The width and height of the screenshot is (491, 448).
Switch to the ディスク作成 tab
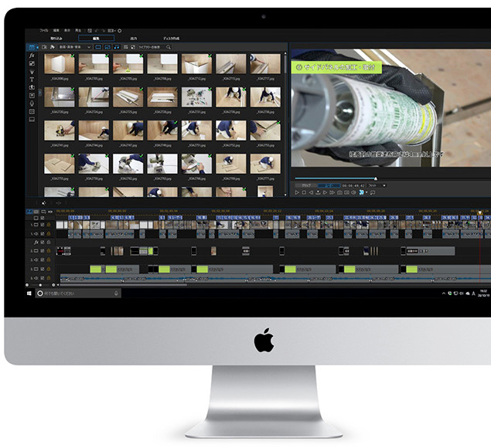click(171, 37)
